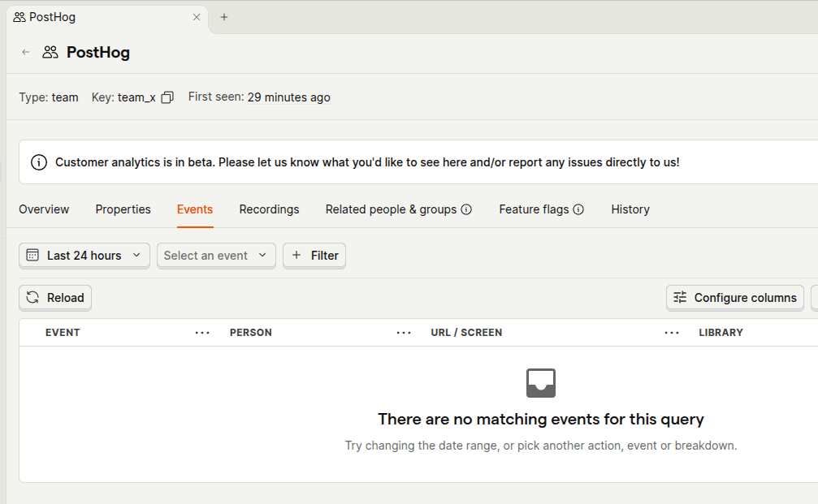Click the chevron in Last 24 hours selector
The height and width of the screenshot is (504, 818).
[136, 255]
